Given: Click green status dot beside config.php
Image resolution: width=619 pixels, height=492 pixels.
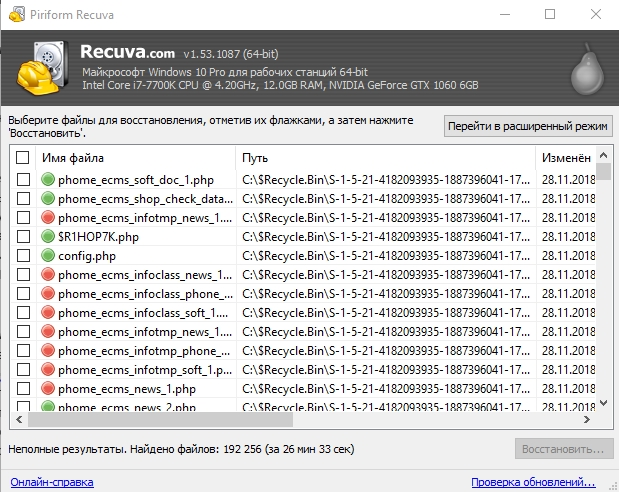Looking at the screenshot, I should pyautogui.click(x=47, y=255).
